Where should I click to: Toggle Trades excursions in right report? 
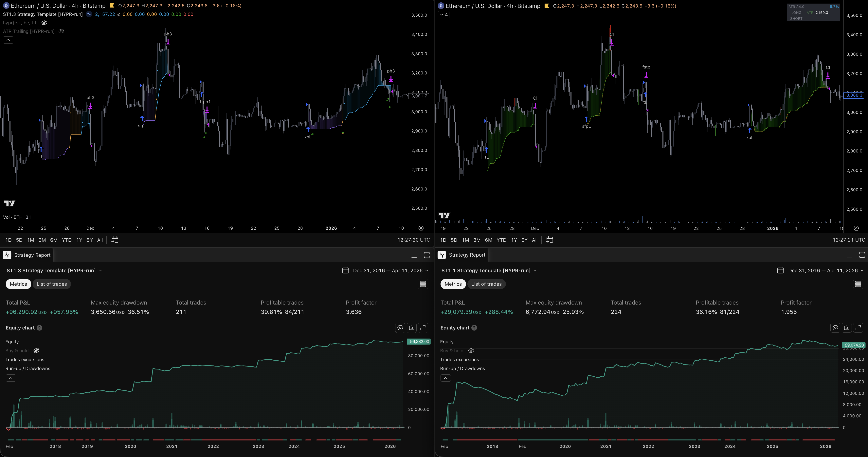click(459, 360)
